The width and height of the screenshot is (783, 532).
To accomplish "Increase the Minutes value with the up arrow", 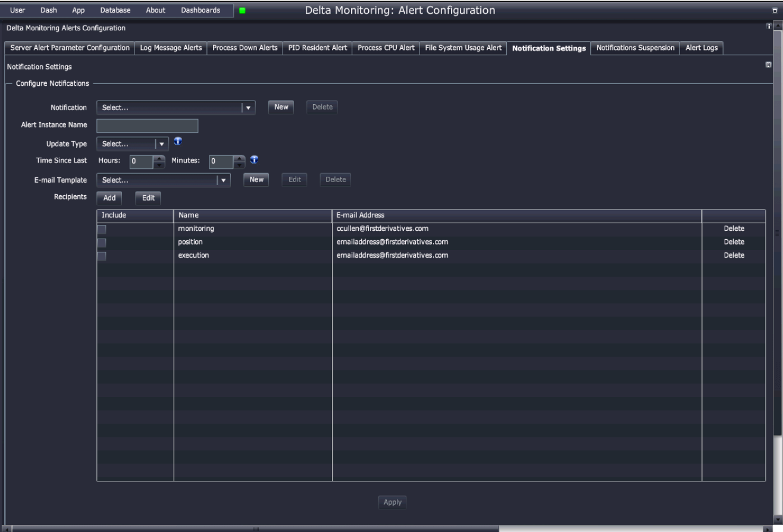I will pyautogui.click(x=239, y=158).
